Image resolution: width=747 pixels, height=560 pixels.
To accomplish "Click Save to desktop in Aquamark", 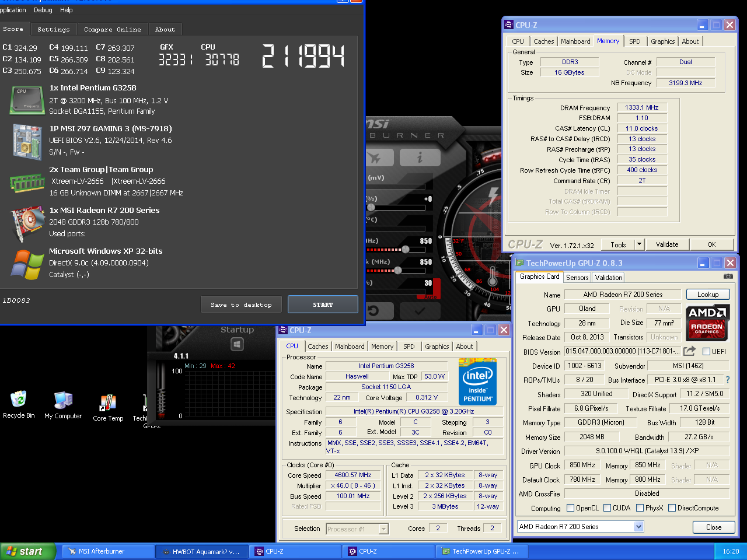I will coord(241,304).
